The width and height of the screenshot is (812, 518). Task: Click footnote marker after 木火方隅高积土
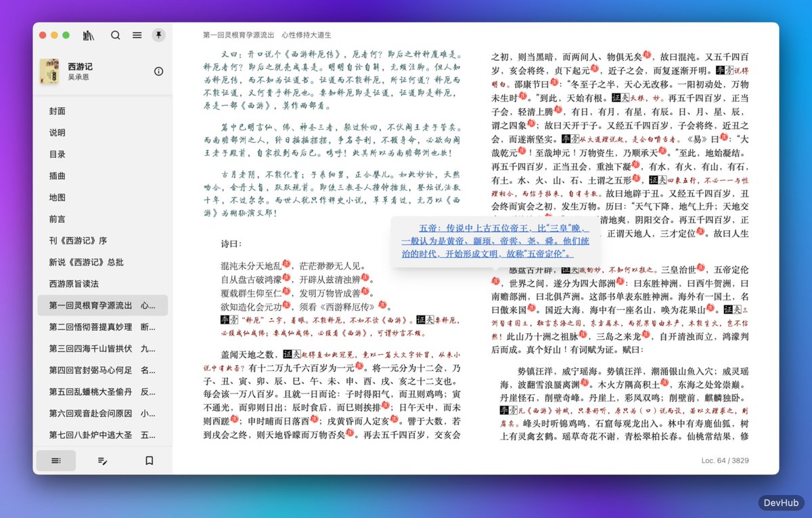[x=664, y=383]
